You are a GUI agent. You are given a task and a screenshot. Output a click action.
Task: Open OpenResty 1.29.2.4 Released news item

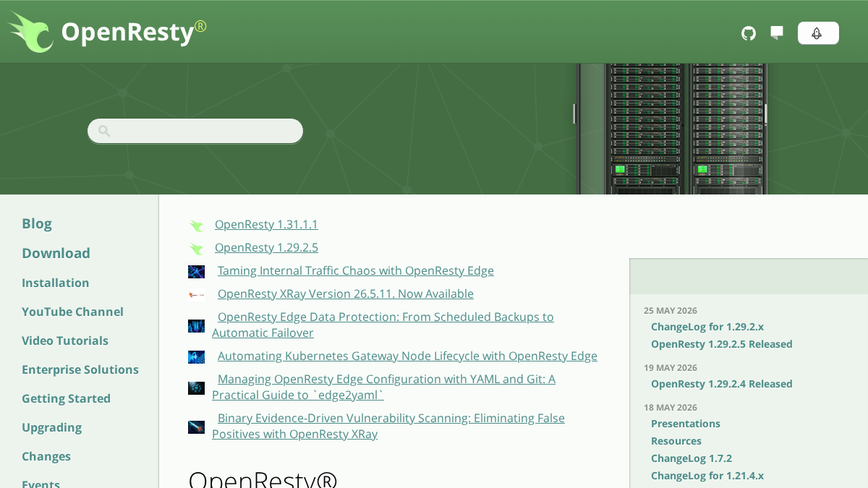coord(722,384)
